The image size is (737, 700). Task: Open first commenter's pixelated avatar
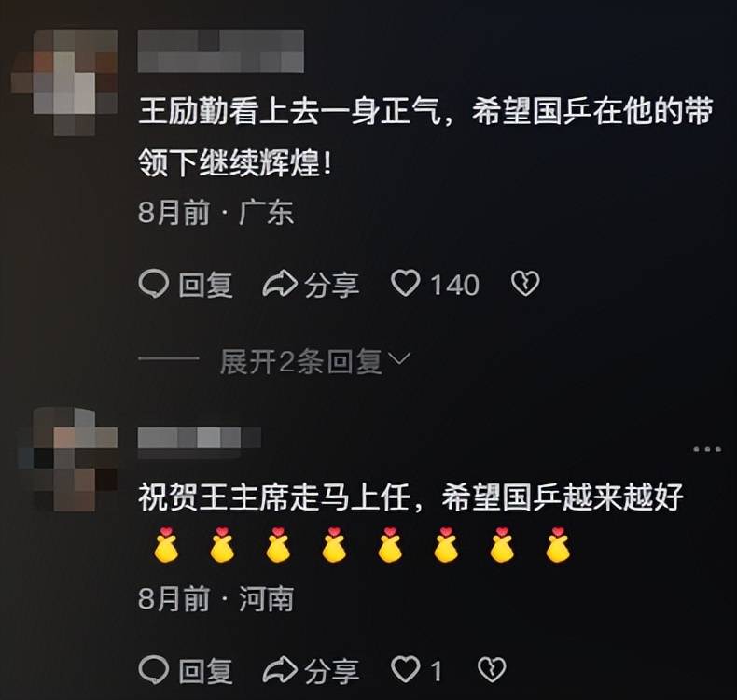coord(65,82)
